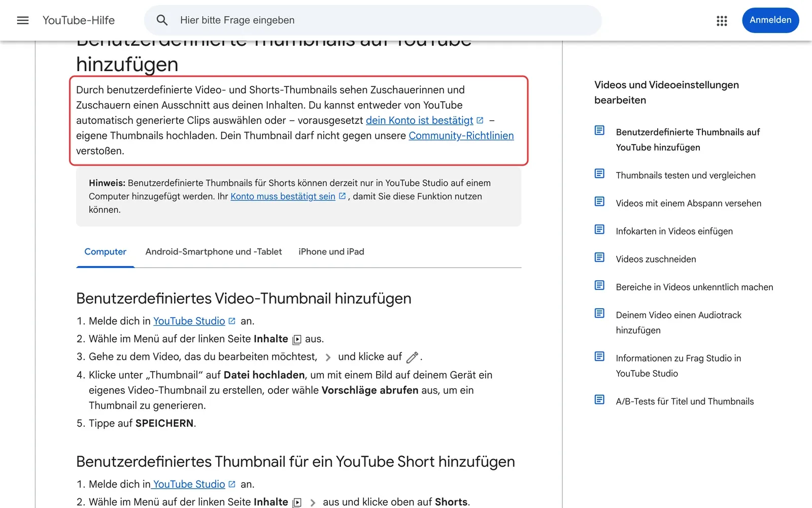
Task: Click article icon beside Videos mit einem Abspann versehen
Action: tap(599, 202)
